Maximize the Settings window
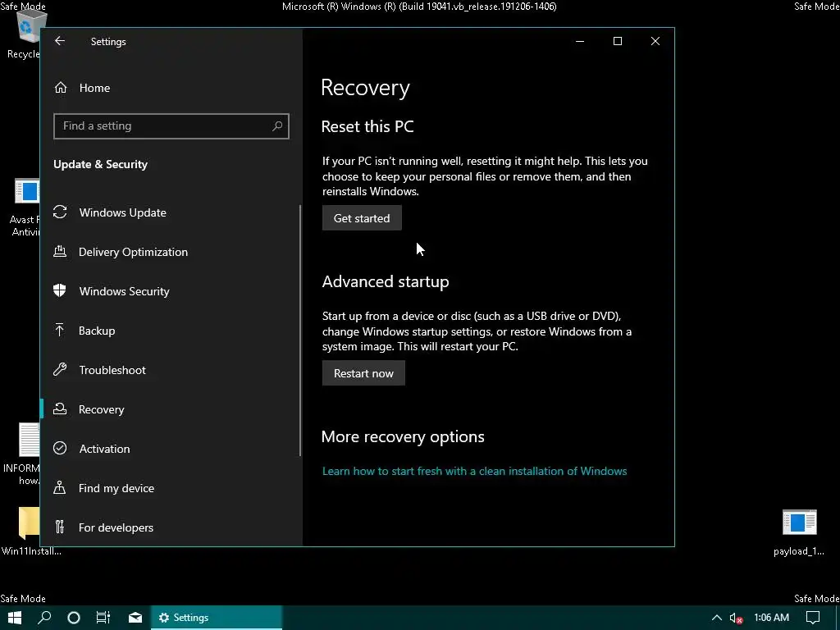840x630 pixels. (x=617, y=41)
